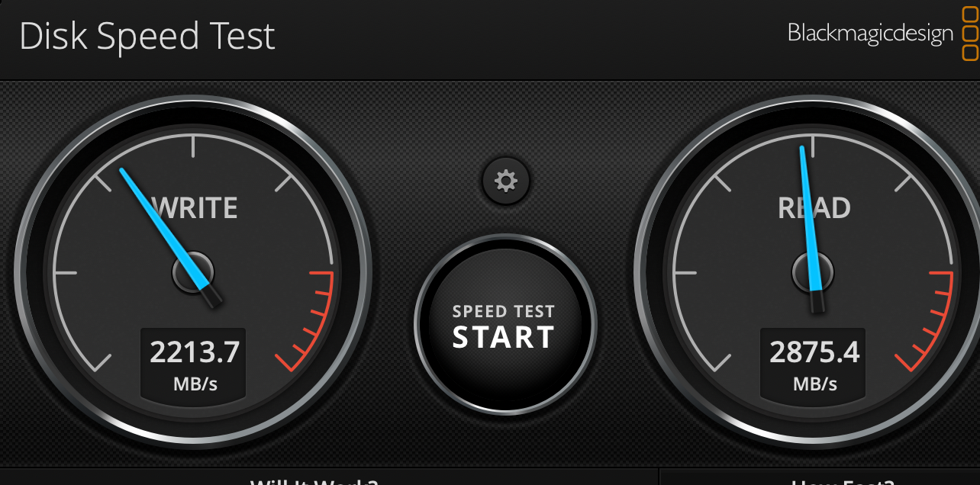
Task: Open the How Fast panel header
Action: click(843, 482)
